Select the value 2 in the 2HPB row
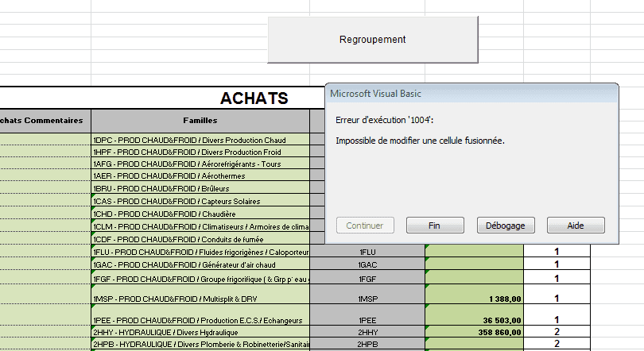 557,344
